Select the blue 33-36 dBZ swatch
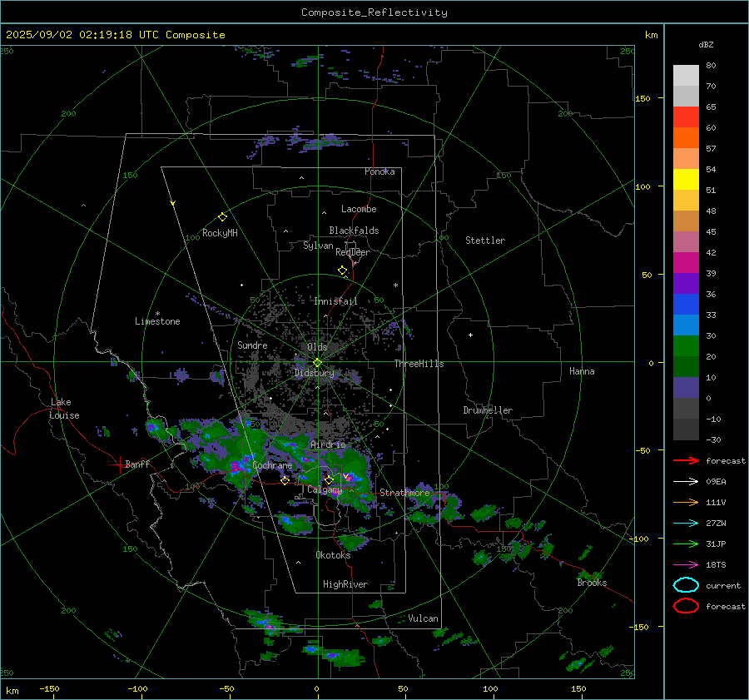 (x=686, y=305)
